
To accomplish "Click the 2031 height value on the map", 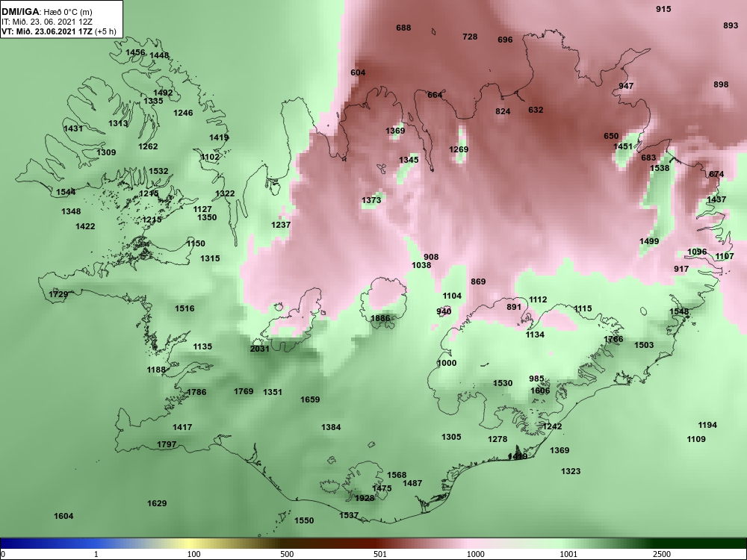I will (x=260, y=349).
